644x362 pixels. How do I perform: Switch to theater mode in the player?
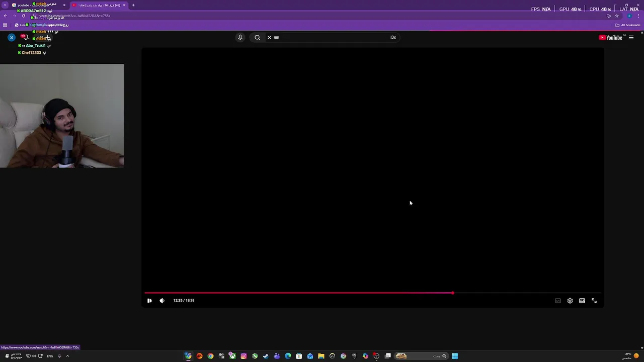point(582,301)
